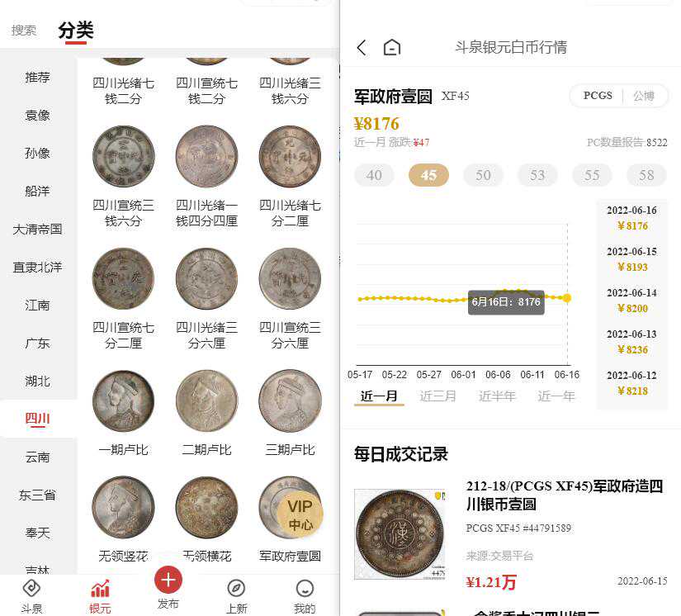Switch chart range to 近一年

click(556, 396)
